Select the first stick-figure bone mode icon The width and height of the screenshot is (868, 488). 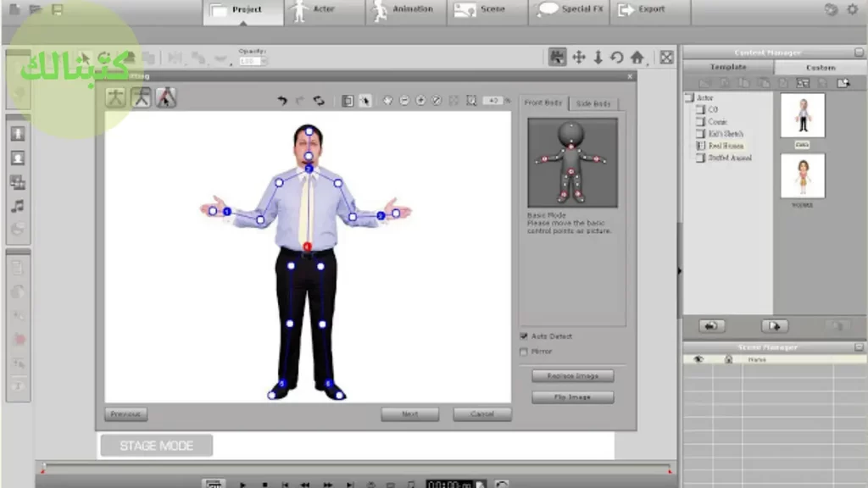click(115, 97)
